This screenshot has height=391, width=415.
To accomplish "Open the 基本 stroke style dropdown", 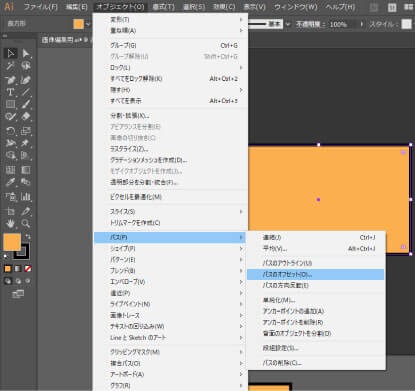I will click(287, 24).
